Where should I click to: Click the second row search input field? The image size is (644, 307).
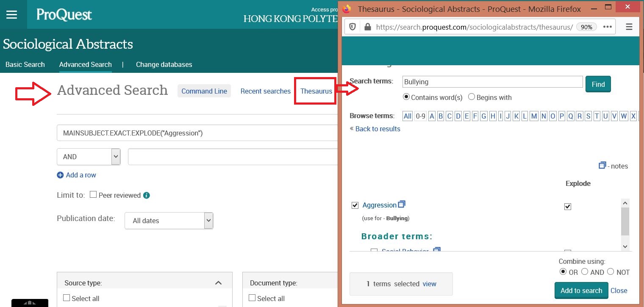pos(233,157)
